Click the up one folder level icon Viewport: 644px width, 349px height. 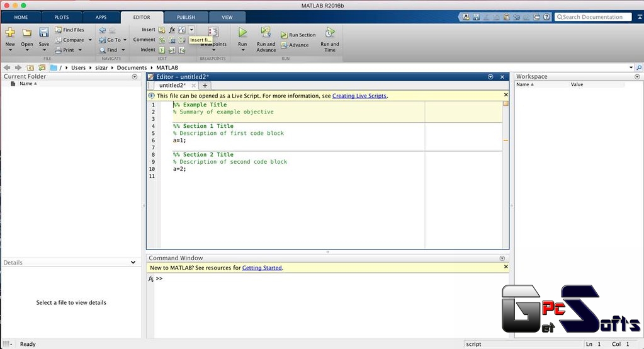[30, 67]
